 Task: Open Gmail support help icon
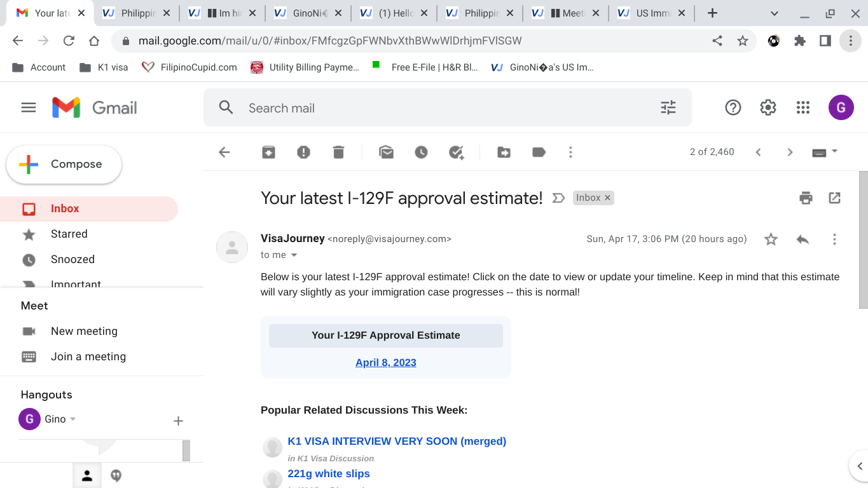click(733, 108)
